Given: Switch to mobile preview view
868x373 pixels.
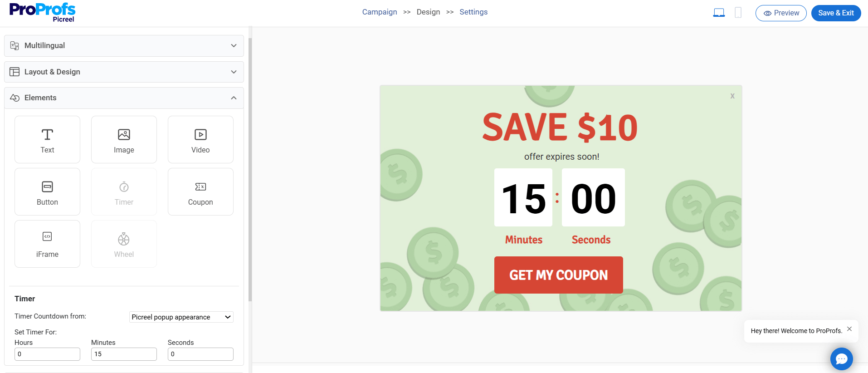Looking at the screenshot, I should [738, 12].
